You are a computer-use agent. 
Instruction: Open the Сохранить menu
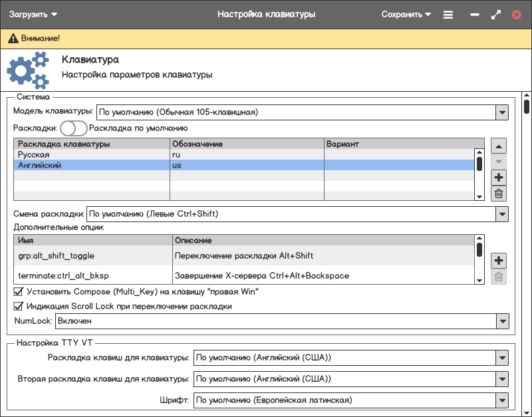[406, 14]
